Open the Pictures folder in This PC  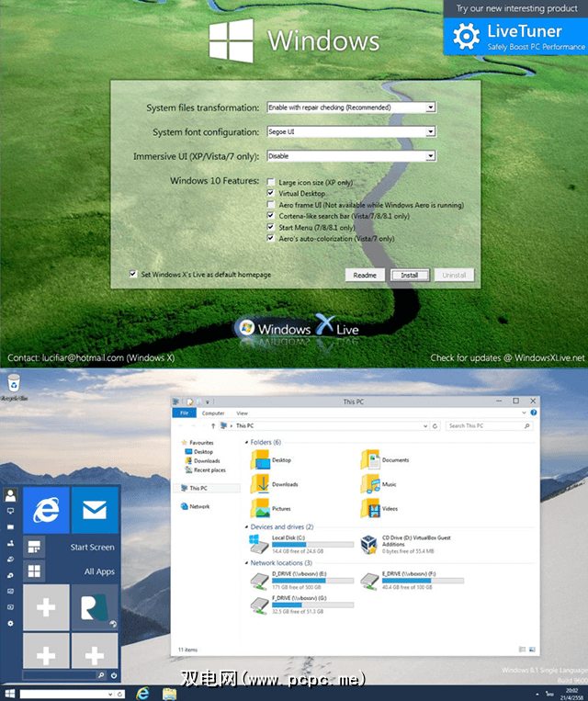point(270,508)
